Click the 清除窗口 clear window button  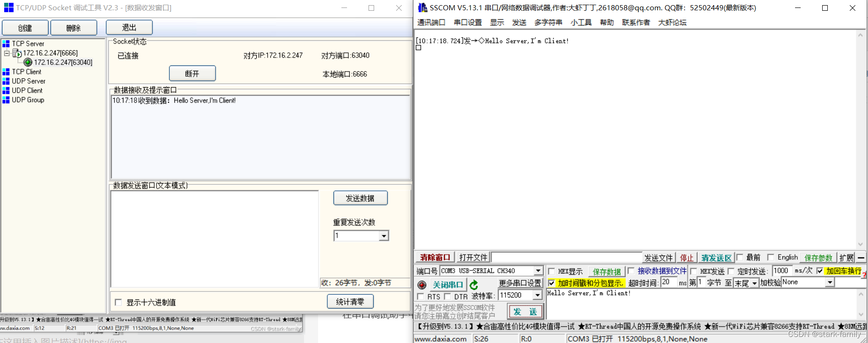[435, 257]
